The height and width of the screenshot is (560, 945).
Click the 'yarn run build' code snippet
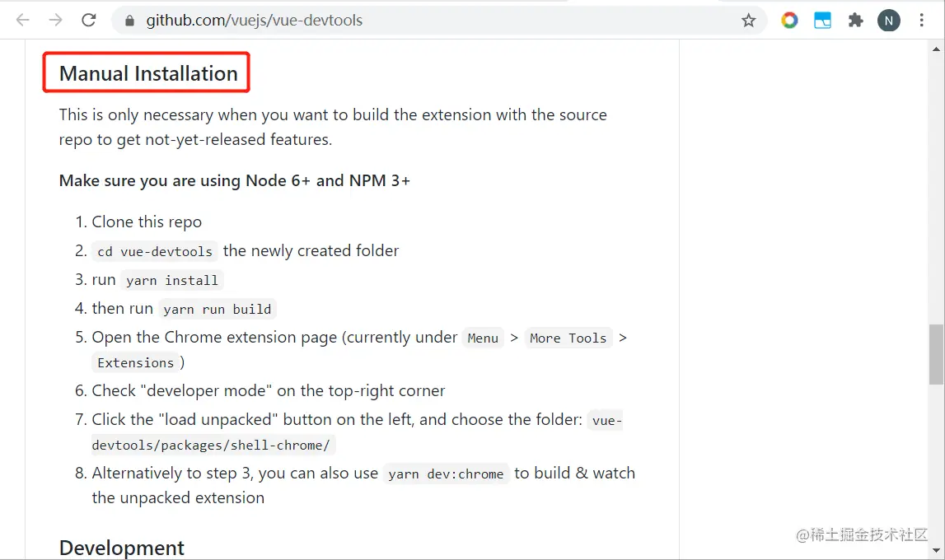click(x=217, y=309)
